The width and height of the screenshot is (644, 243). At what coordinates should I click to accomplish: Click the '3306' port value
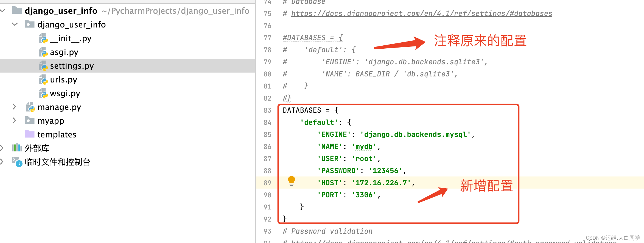coord(364,195)
